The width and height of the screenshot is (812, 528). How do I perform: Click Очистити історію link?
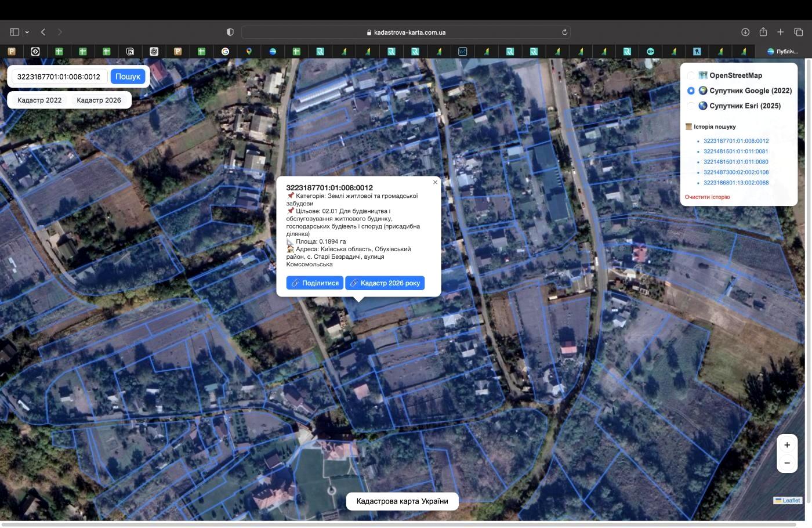707,197
